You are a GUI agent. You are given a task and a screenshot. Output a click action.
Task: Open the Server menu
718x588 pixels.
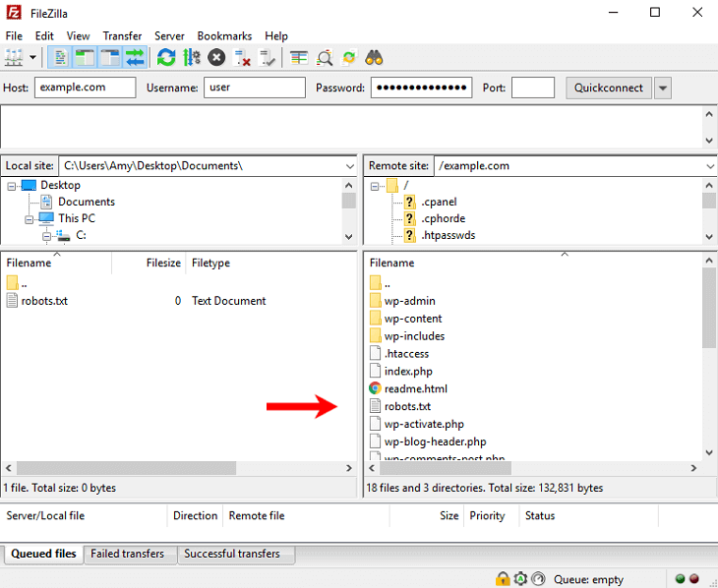click(169, 35)
